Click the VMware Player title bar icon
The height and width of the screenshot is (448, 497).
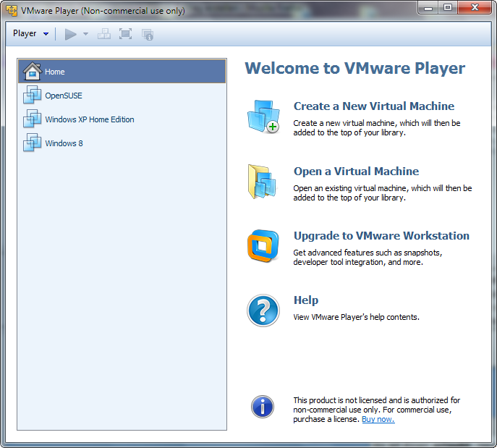(x=12, y=10)
